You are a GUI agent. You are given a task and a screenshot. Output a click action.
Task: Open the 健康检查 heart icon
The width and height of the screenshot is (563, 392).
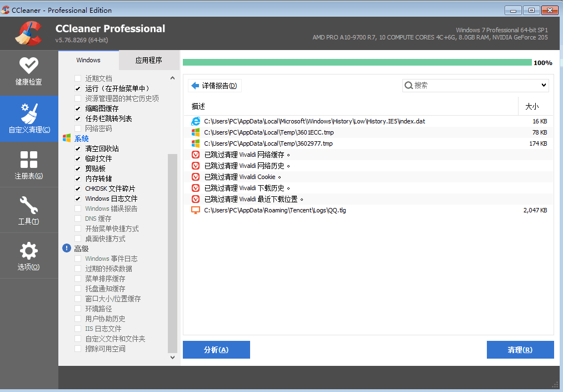(29, 66)
